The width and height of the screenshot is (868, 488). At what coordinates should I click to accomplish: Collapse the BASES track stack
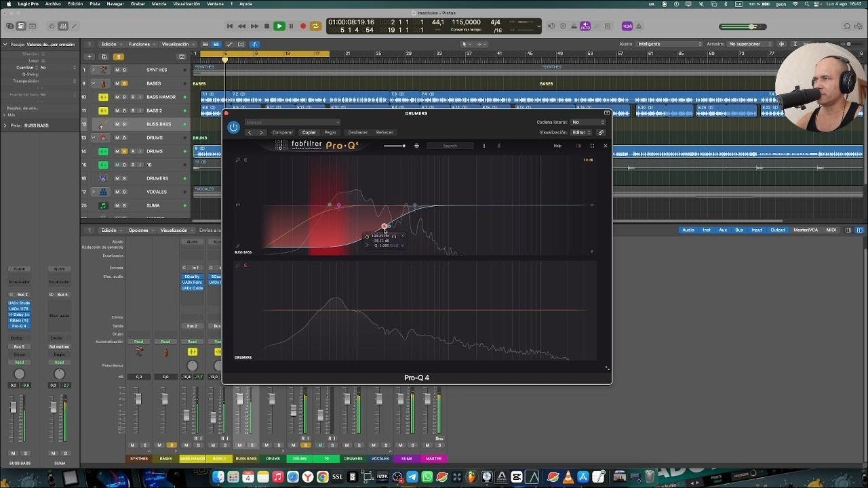tap(94, 83)
